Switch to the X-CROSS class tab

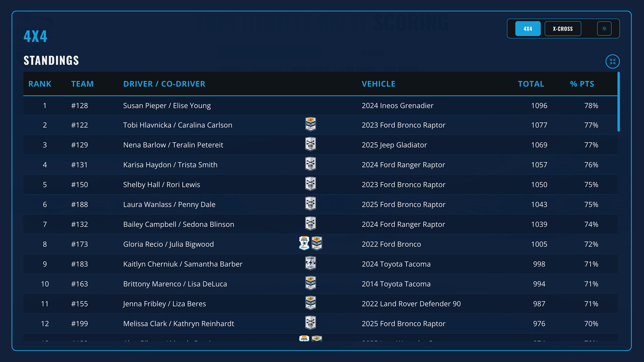pyautogui.click(x=562, y=29)
